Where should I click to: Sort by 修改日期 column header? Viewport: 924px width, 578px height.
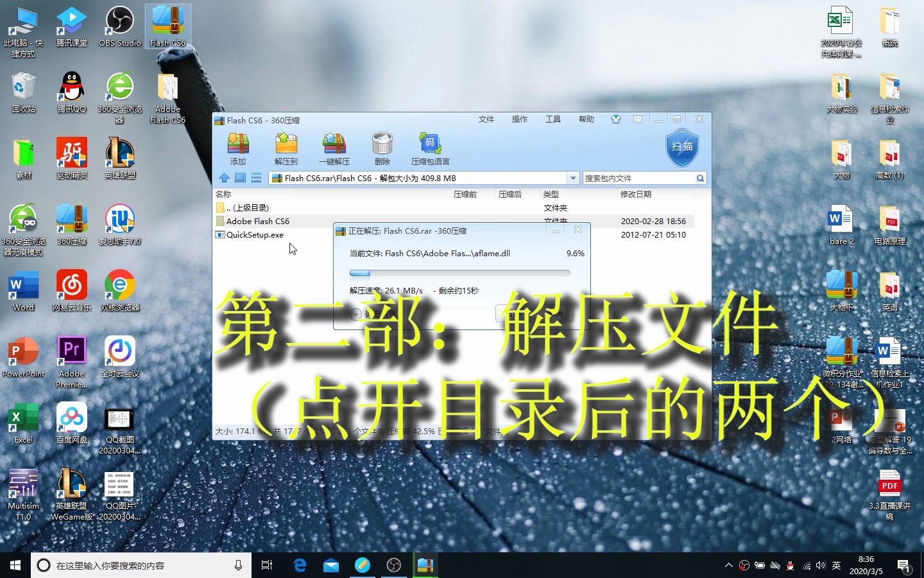636,194
